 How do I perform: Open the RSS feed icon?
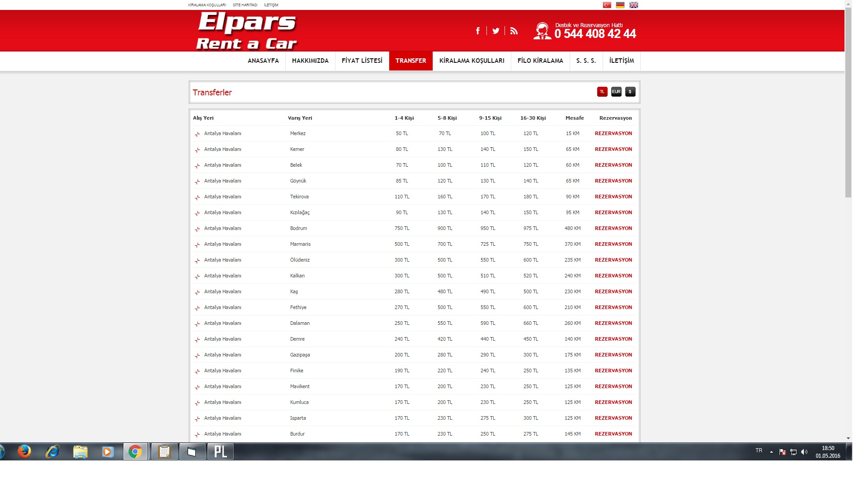tap(514, 31)
